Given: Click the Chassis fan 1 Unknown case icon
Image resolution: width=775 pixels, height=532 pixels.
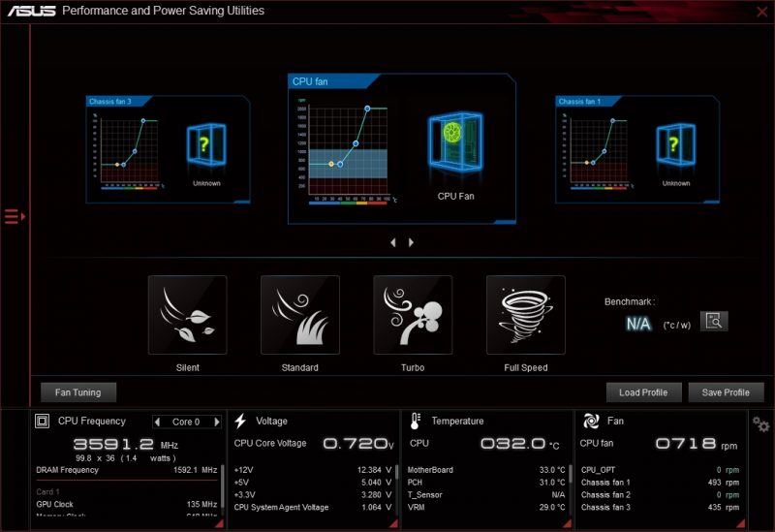Looking at the screenshot, I should click(x=675, y=144).
